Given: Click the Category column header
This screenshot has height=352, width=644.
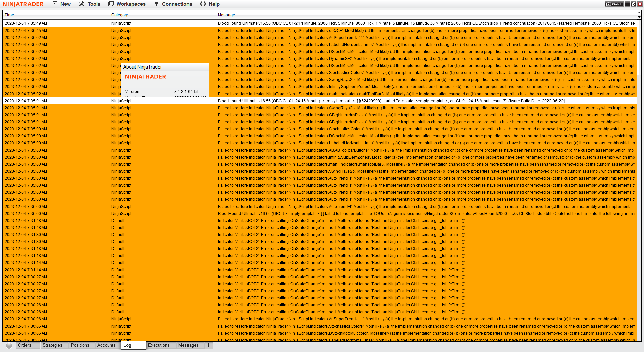Looking at the screenshot, I should [162, 15].
